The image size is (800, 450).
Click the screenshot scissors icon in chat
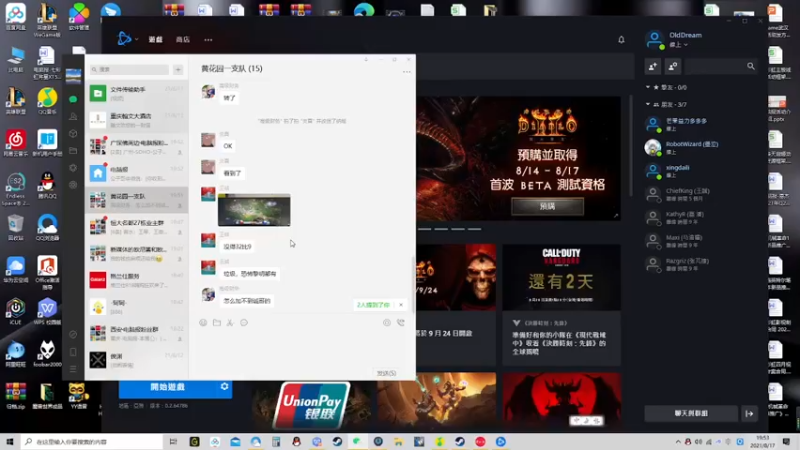[230, 322]
